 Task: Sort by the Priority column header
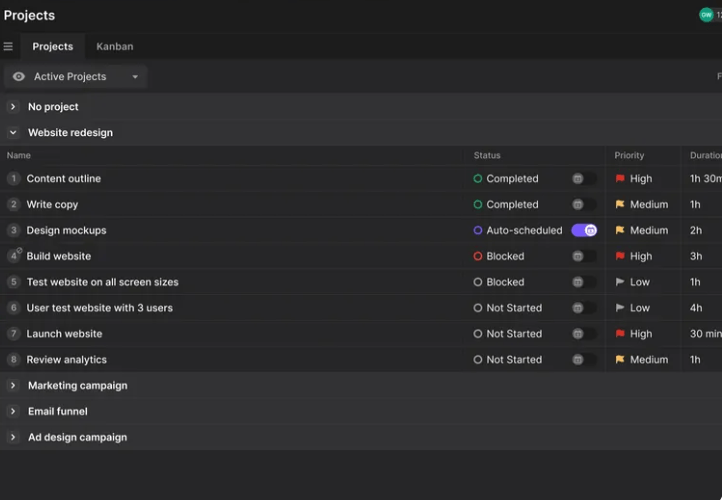(x=629, y=156)
